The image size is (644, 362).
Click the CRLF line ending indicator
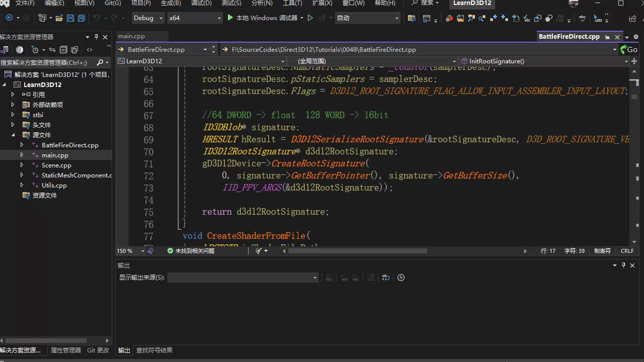(x=627, y=251)
